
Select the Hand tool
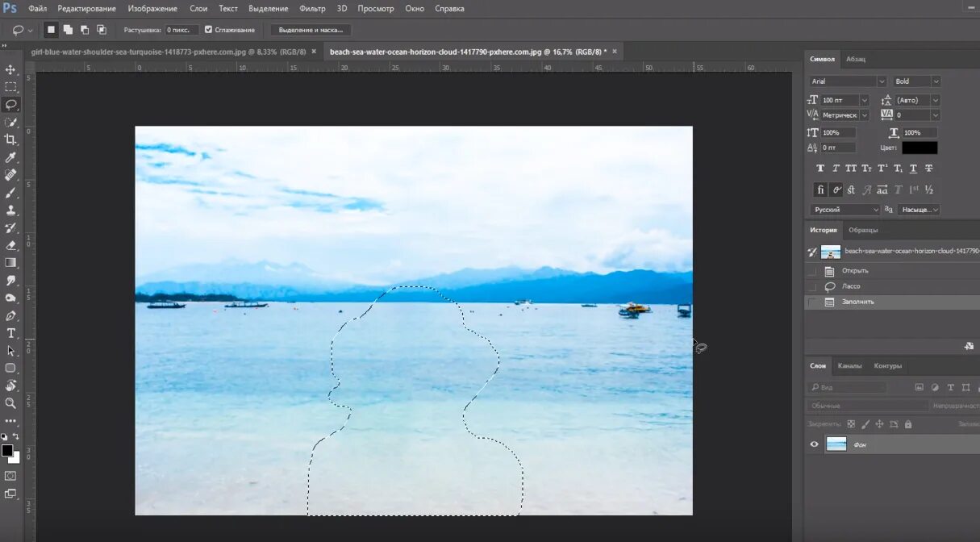10,386
